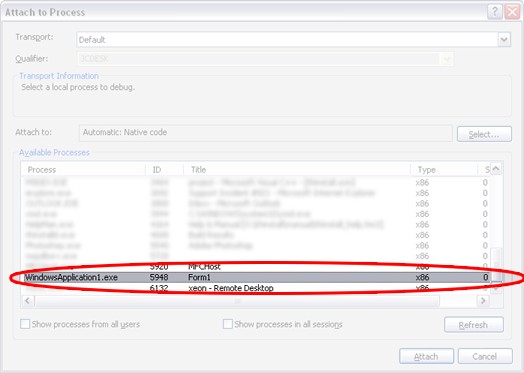524x373 pixels.
Task: Click the Attach button
Action: click(426, 356)
